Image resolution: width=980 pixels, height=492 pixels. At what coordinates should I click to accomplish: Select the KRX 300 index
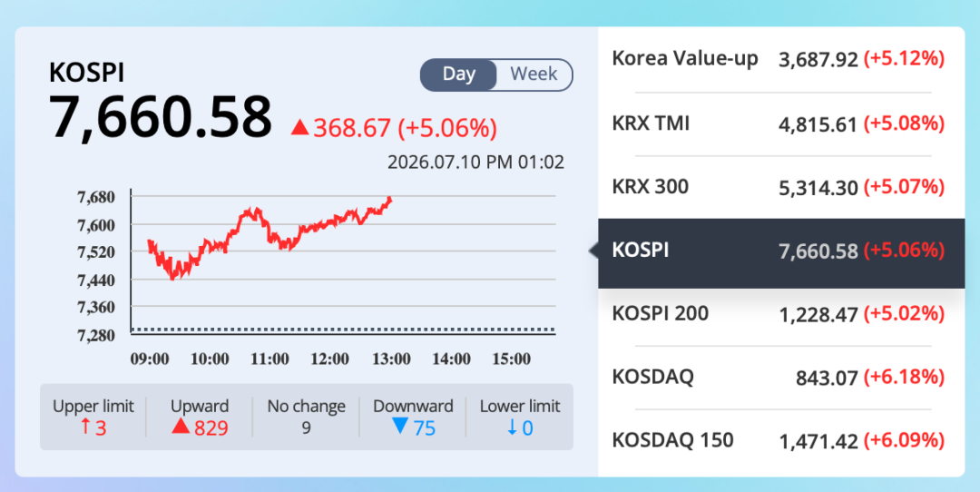[781, 187]
